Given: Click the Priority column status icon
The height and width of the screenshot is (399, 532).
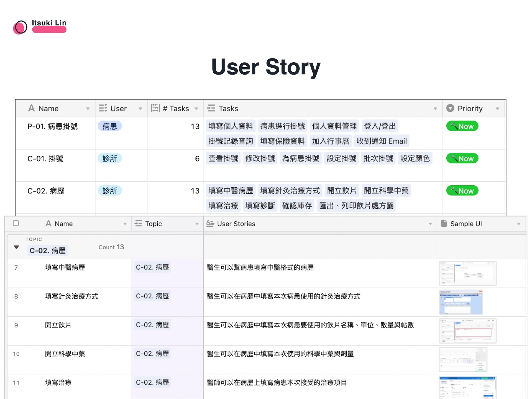Looking at the screenshot, I should [x=450, y=108].
